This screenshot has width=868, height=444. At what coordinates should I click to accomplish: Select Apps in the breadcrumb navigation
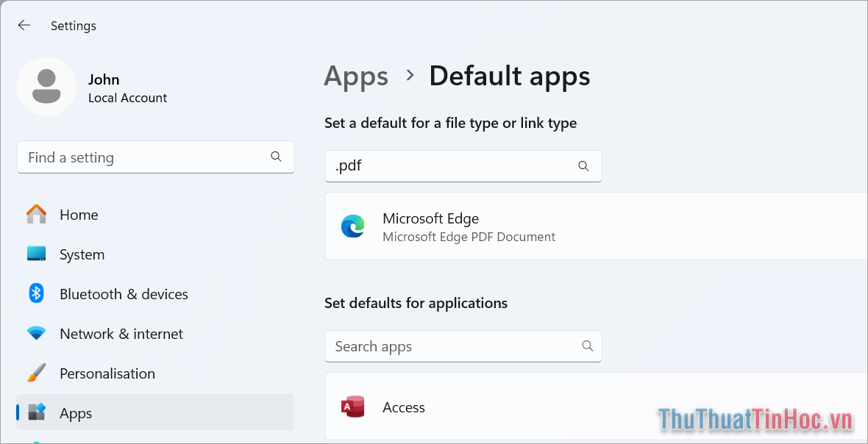point(356,76)
